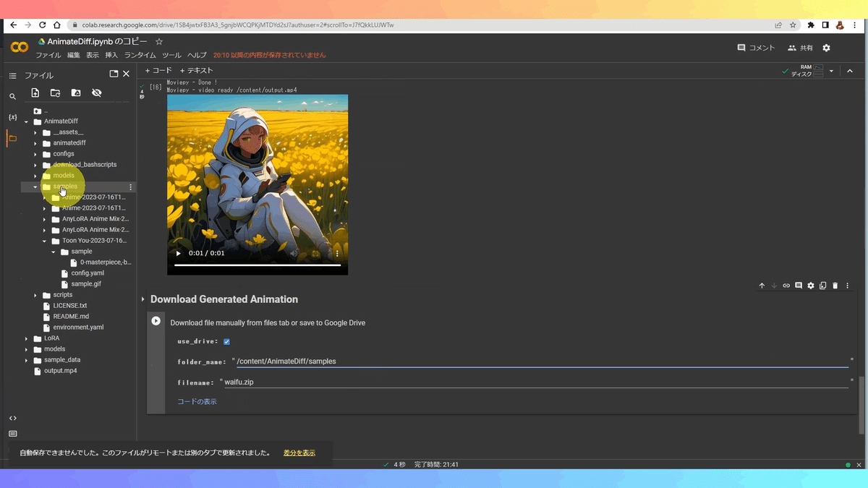Image resolution: width=868 pixels, height=488 pixels.
Task: Click the コードの表示 link
Action: [197, 401]
